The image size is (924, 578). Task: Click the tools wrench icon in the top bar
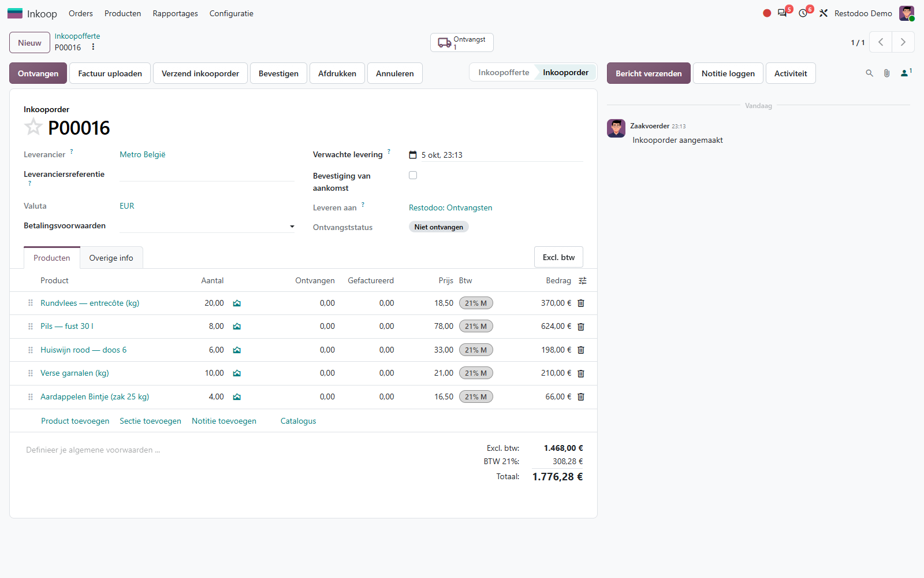click(824, 13)
